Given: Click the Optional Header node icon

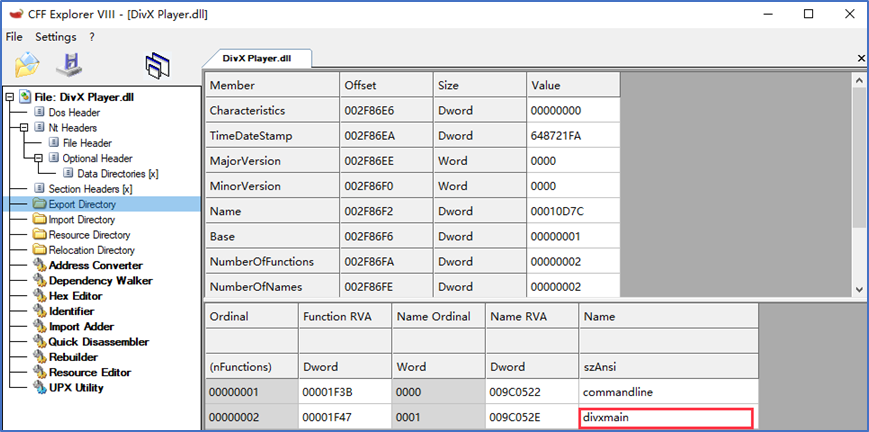Looking at the screenshot, I should point(54,158).
